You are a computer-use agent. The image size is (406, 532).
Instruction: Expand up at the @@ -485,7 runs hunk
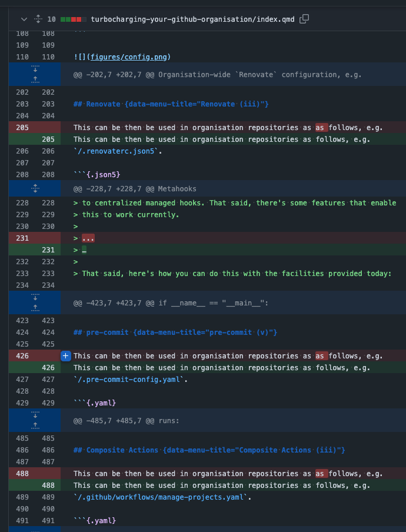35,425
